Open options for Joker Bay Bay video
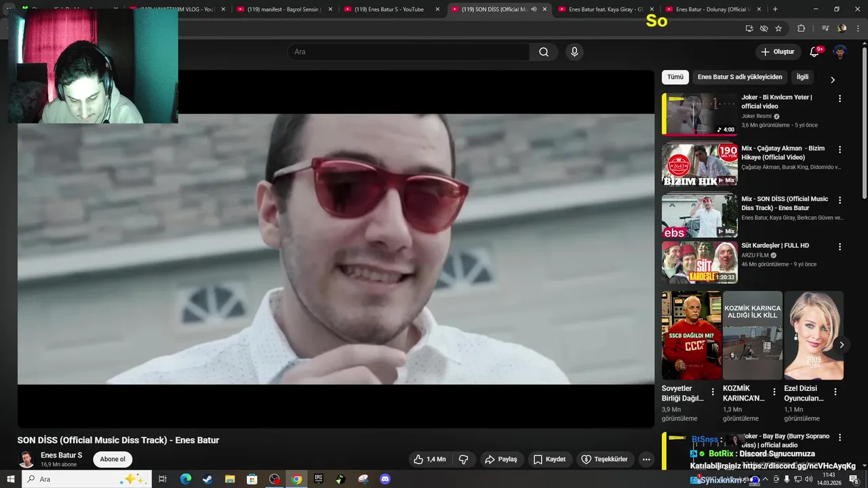The image size is (868, 488). (840, 438)
